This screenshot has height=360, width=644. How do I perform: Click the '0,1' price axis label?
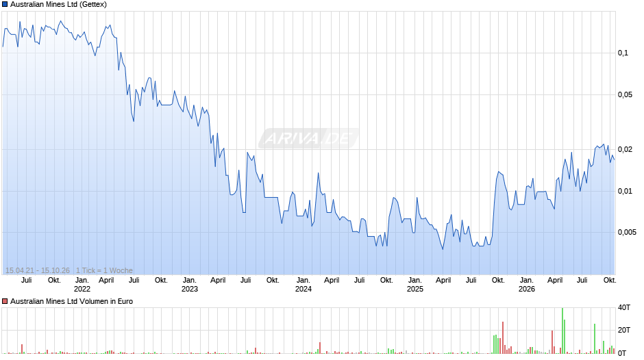pyautogui.click(x=623, y=53)
